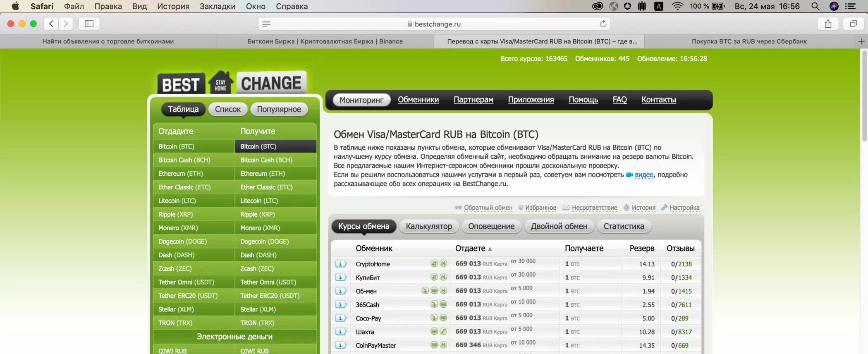Click the видео link in description
Screen dimensions: 868x354
[x=644, y=175]
